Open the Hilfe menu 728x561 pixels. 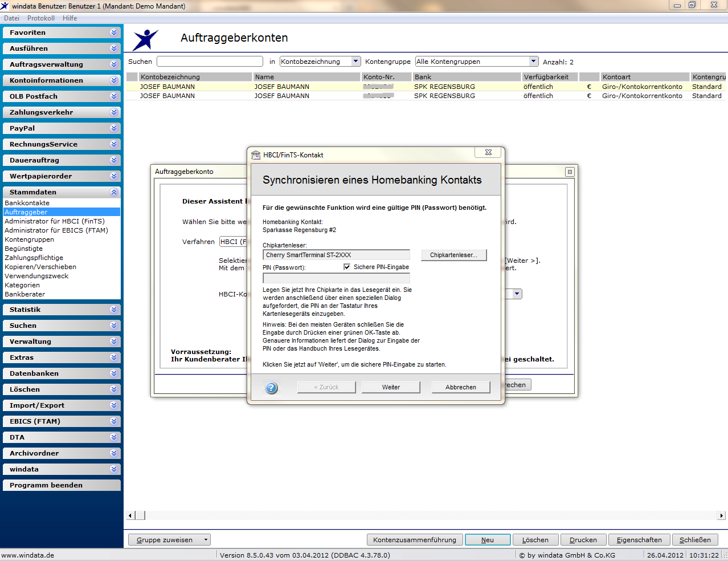[70, 18]
